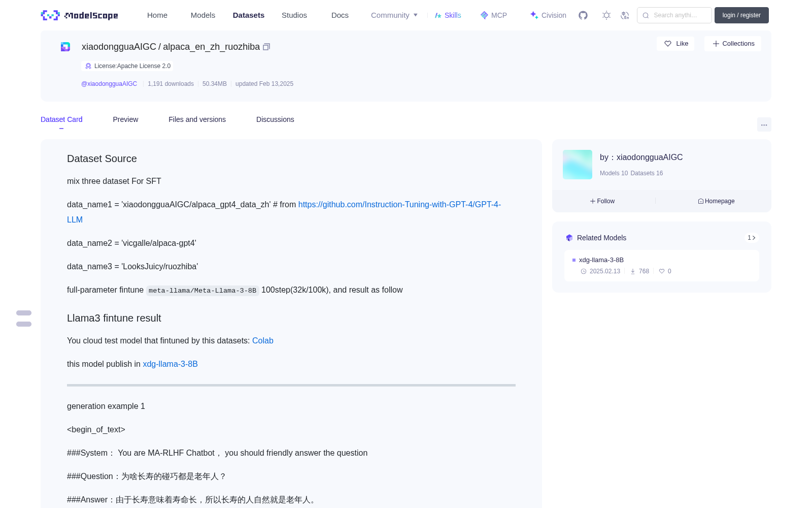This screenshot has width=812, height=508.
Task: Open xiaodongguaAIGC author avatar thumbnail
Action: pos(578,165)
